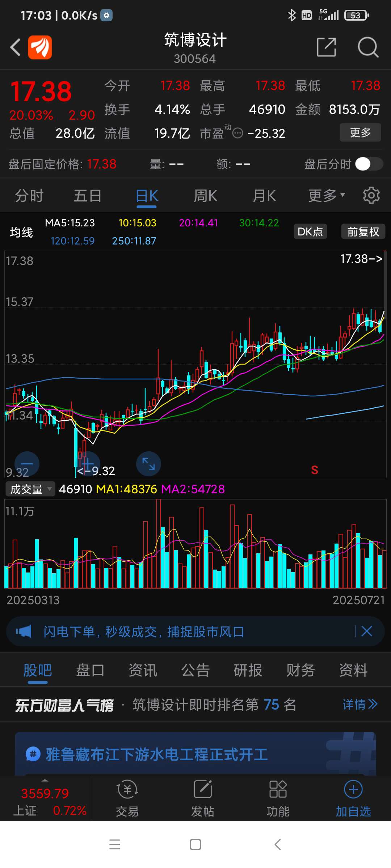The height and width of the screenshot is (868, 391).
Task: Select the 日K chart tab
Action: [x=147, y=196]
